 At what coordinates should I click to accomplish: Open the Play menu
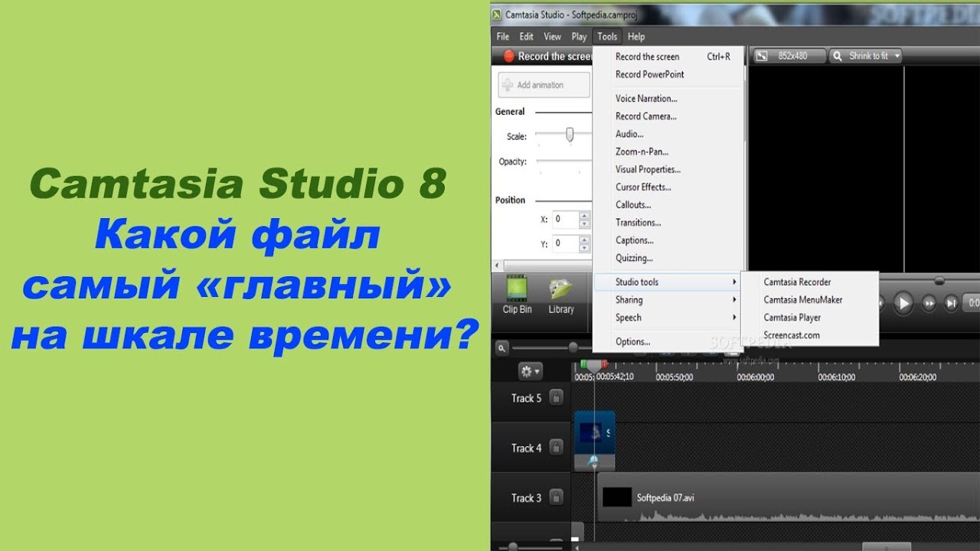point(579,37)
